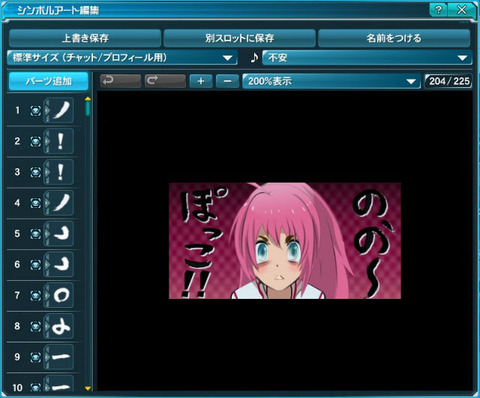This screenshot has height=398, width=480.
Task: Click the plus zoom-in button
Action: [201, 81]
